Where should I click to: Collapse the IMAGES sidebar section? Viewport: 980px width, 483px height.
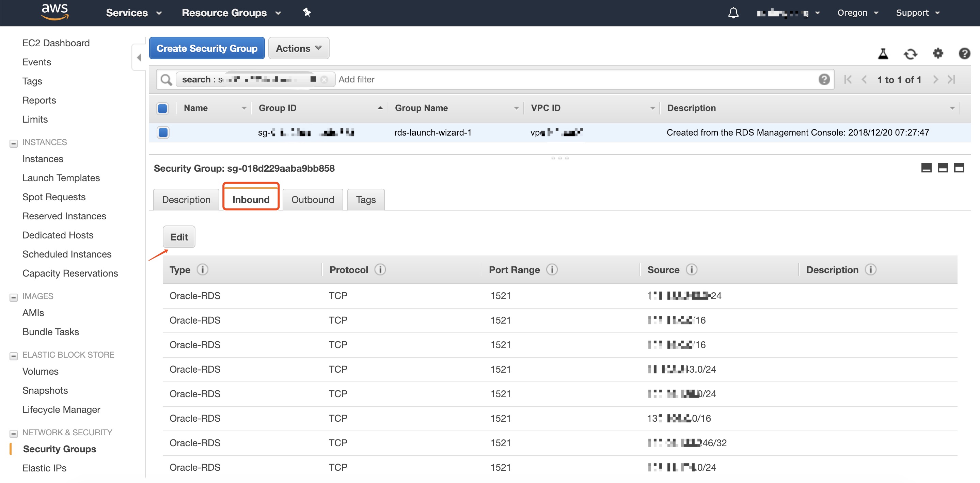click(x=13, y=297)
